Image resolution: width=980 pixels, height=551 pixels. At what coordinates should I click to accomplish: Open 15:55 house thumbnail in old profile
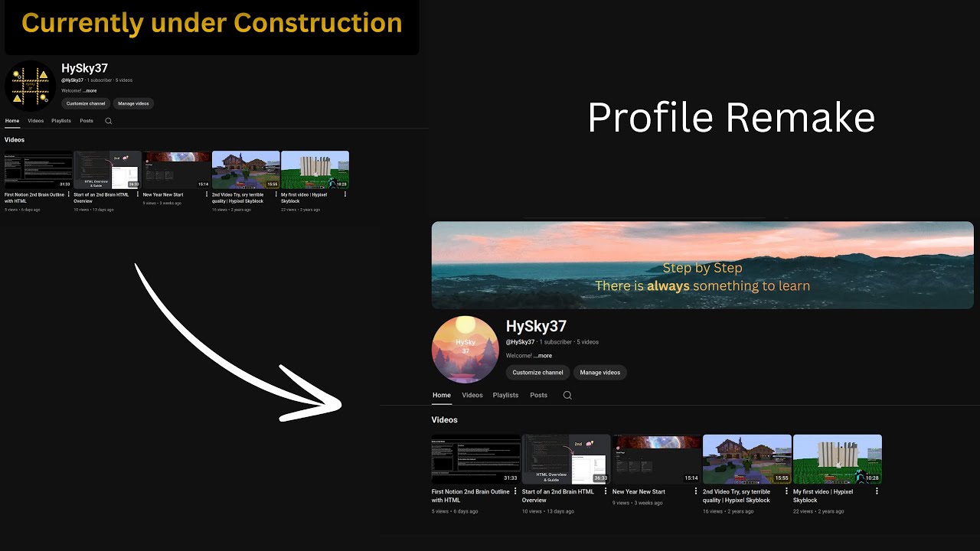(x=246, y=170)
